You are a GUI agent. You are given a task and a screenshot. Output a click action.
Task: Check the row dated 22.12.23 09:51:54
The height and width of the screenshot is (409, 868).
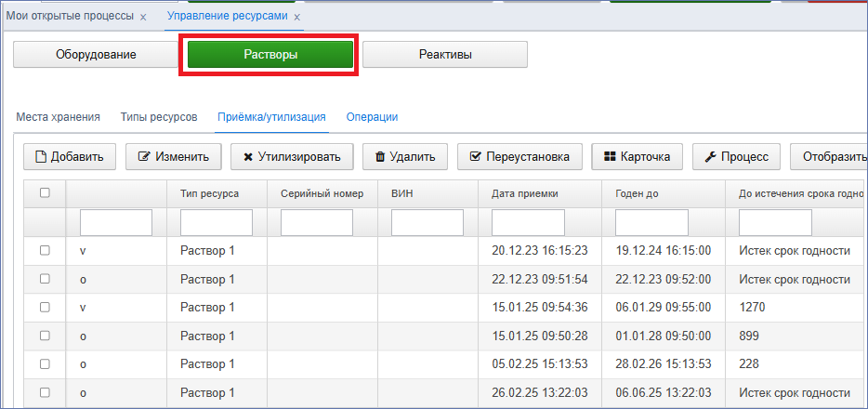click(45, 278)
